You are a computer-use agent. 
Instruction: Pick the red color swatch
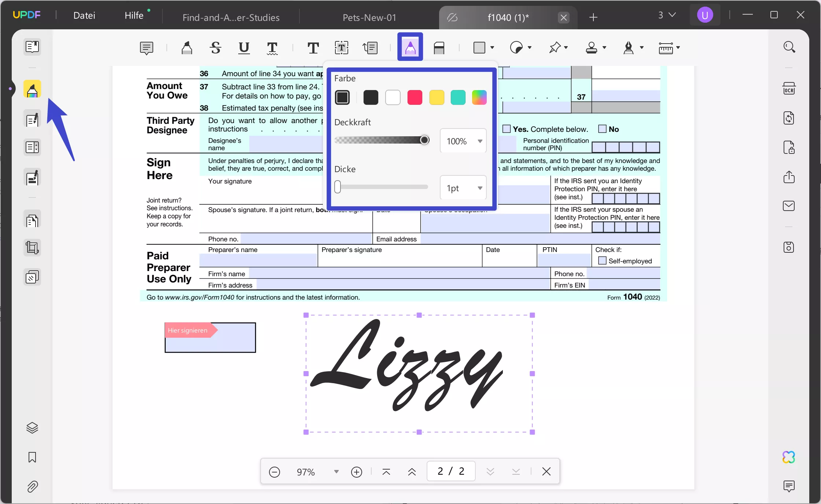click(415, 97)
